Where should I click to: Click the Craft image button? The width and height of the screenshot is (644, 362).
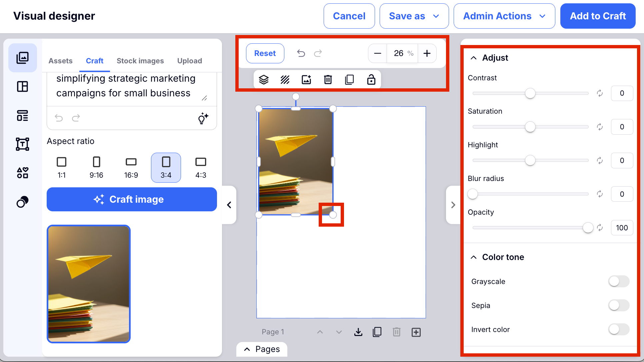click(132, 199)
